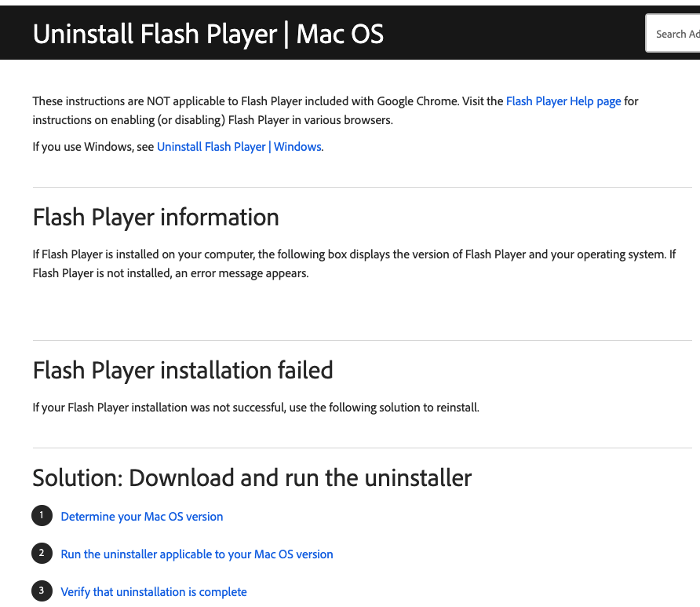
Task: Click the number 1 step circle
Action: (x=42, y=516)
